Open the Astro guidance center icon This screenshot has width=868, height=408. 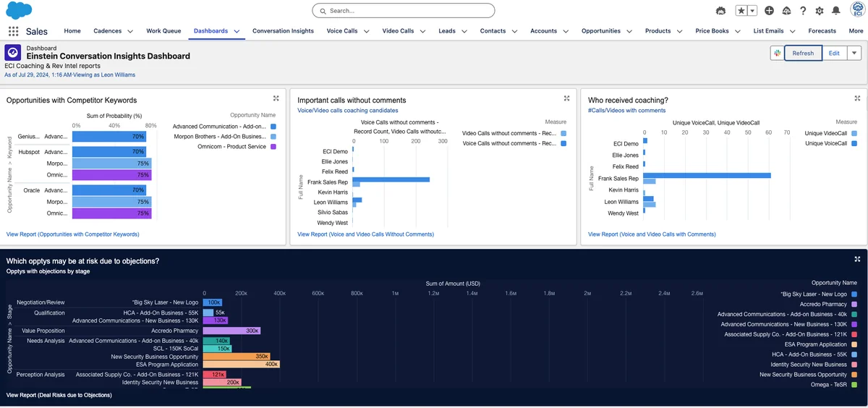click(x=720, y=11)
